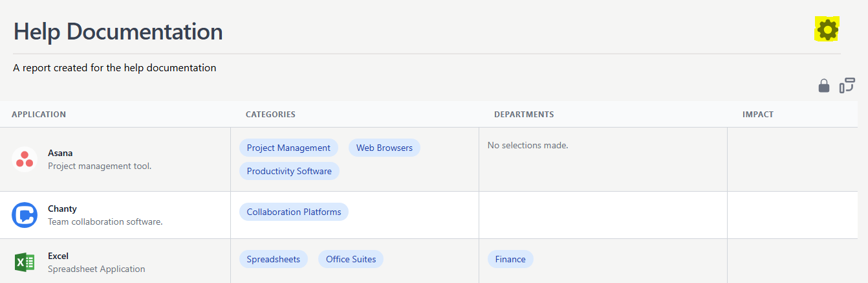Sort by the Application column header
This screenshot has height=283, width=868.
click(39, 115)
